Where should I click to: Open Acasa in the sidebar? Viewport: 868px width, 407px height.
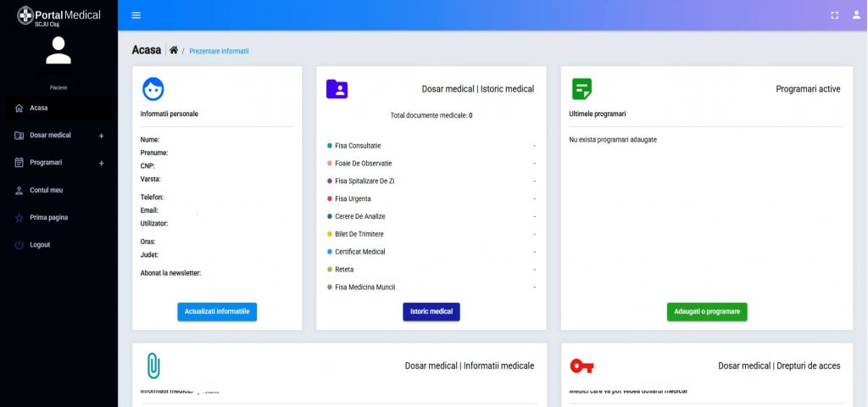[x=39, y=109]
